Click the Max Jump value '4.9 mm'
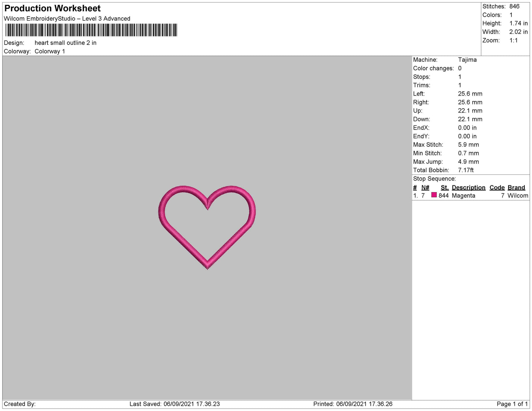 pos(468,162)
